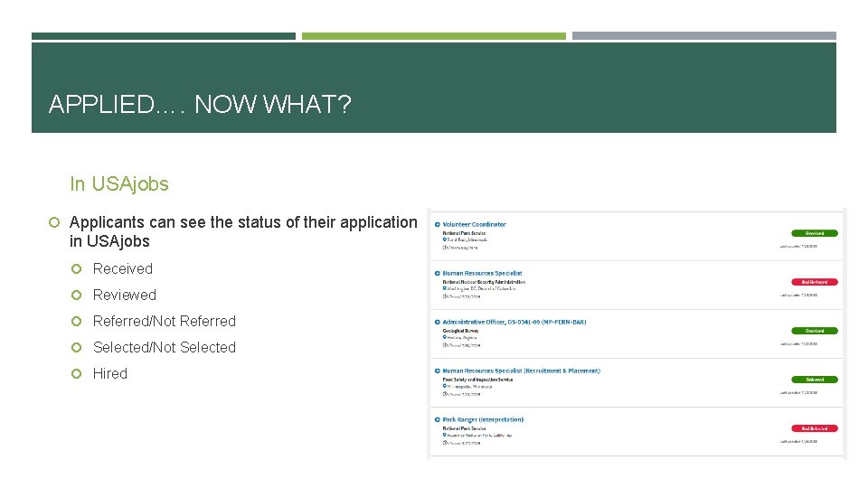
Task: Expand the Administrative Officer application row
Action: point(438,322)
